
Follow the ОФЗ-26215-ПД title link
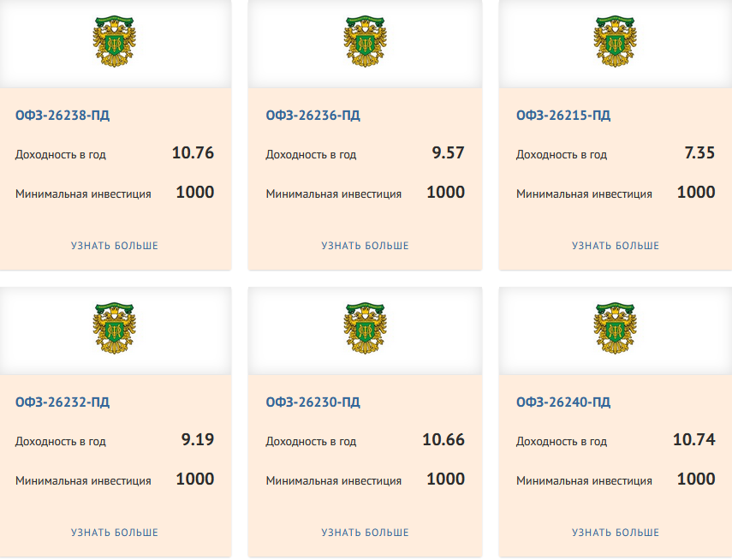pos(563,116)
